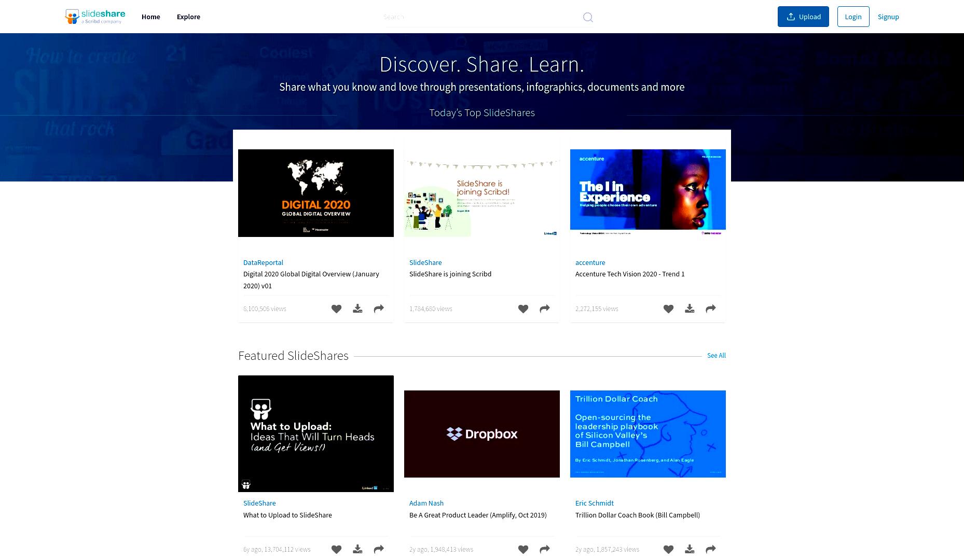Image resolution: width=964 pixels, height=560 pixels.
Task: Open the Trillion Dollar Coach thumbnail
Action: coord(648,434)
